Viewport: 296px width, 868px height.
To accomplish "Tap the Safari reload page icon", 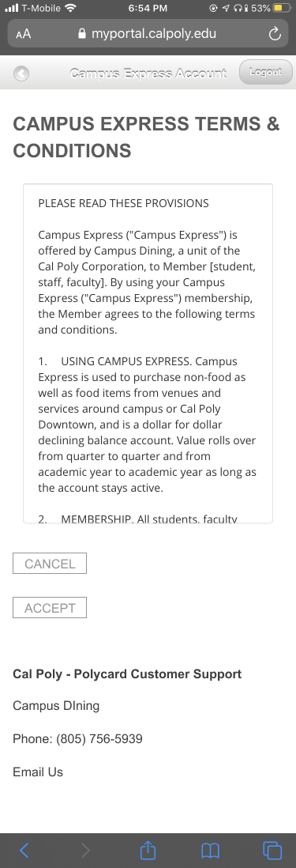I will (x=275, y=34).
